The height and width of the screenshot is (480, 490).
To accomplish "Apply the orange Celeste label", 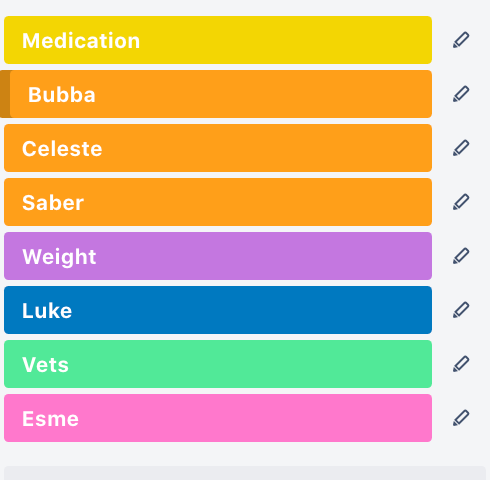I will pyautogui.click(x=218, y=148).
